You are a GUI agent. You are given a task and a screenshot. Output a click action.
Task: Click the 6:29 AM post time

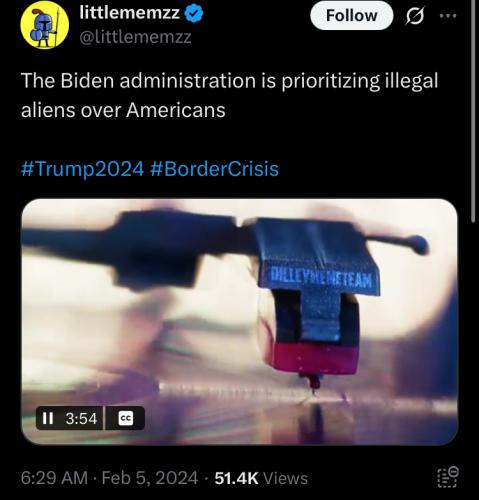(x=54, y=478)
